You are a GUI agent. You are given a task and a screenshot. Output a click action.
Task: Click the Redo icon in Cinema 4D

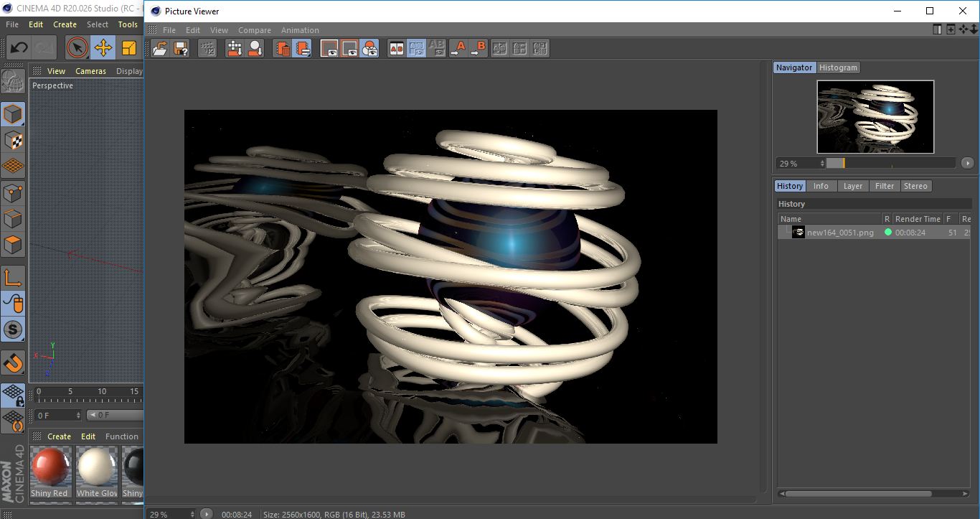tap(45, 48)
